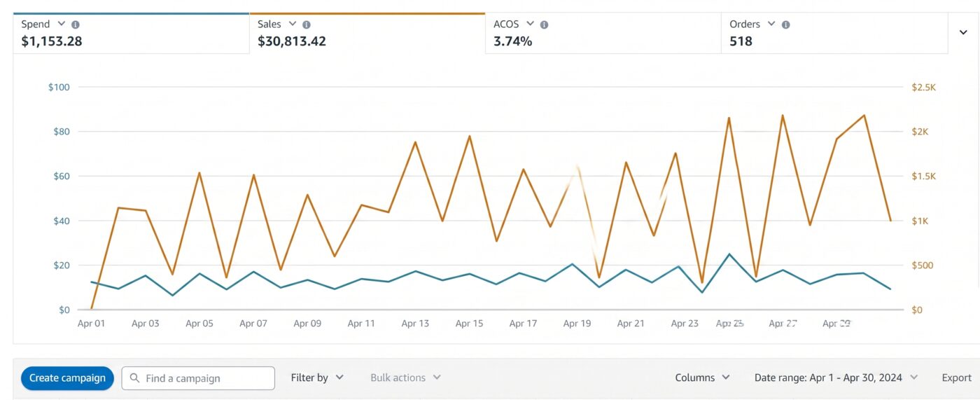
Task: Click the $2.5K right axis label
Action: (x=924, y=87)
